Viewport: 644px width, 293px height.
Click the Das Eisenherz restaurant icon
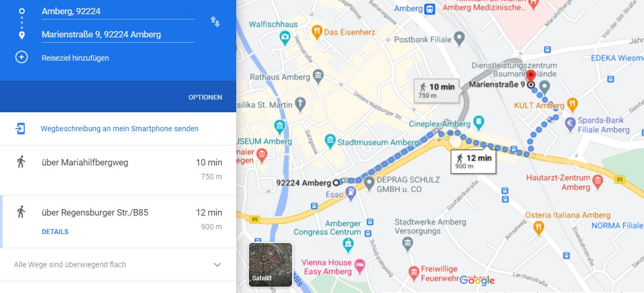pos(316,32)
